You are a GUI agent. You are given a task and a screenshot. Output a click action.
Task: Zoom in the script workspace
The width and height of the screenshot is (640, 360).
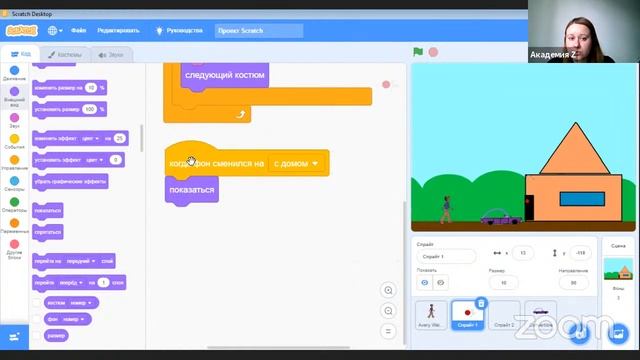[388, 290]
